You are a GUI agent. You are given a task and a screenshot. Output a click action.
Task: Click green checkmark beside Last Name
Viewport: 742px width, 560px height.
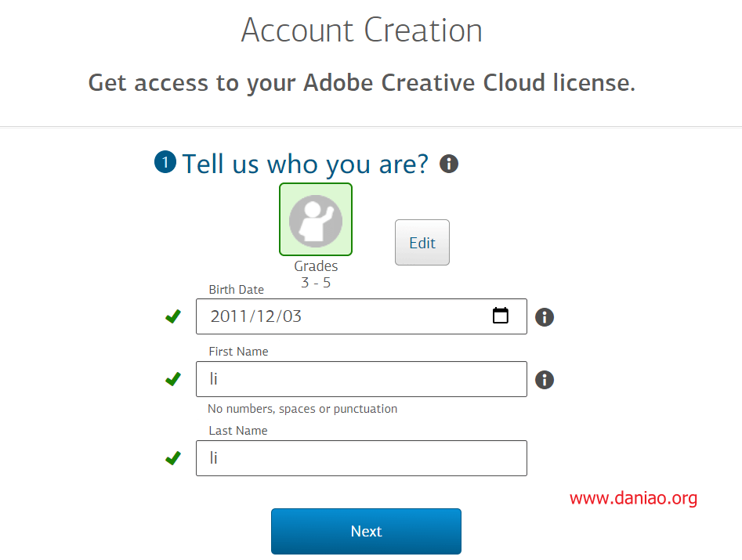(173, 458)
